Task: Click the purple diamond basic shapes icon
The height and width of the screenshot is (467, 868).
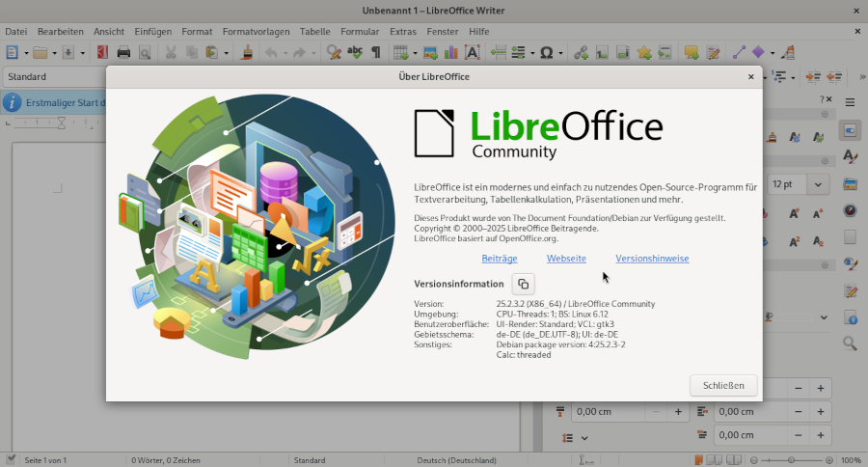Action: coord(758,53)
